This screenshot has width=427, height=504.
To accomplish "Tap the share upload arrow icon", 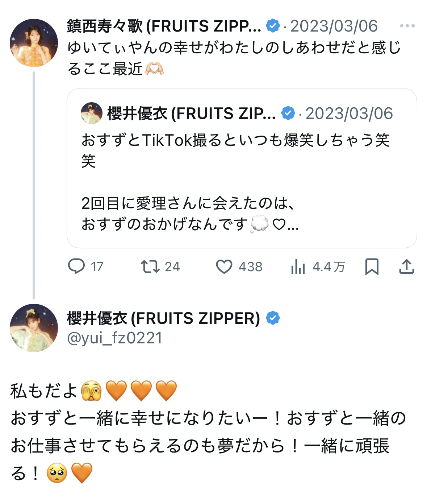I will coord(406,267).
